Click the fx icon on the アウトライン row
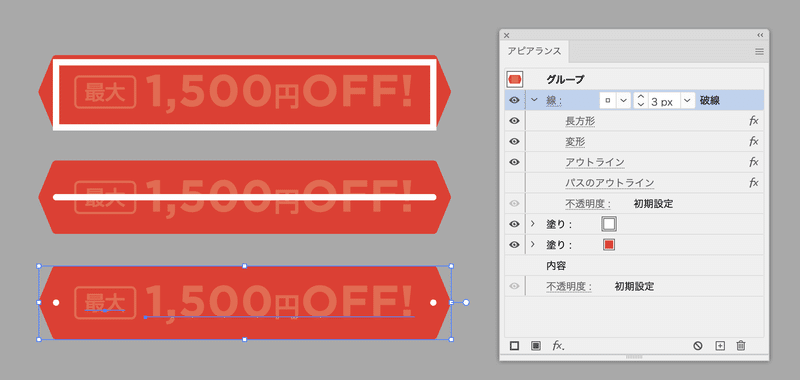800x380 pixels. coord(754,162)
